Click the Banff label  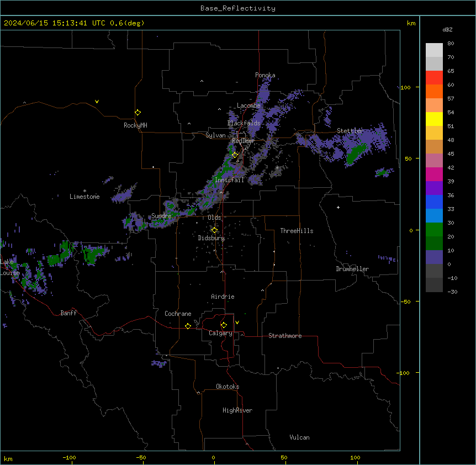[68, 313]
